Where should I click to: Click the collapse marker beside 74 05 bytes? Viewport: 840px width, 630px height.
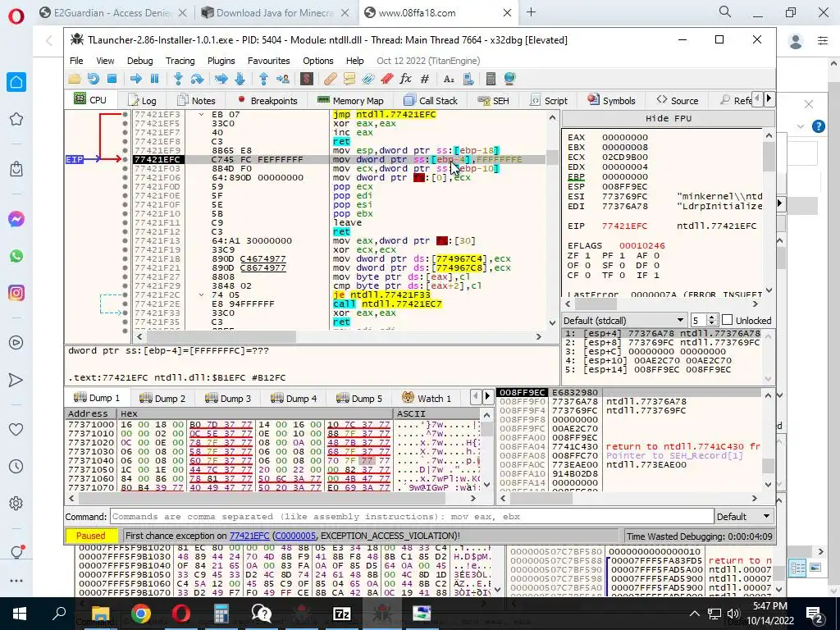click(x=202, y=295)
